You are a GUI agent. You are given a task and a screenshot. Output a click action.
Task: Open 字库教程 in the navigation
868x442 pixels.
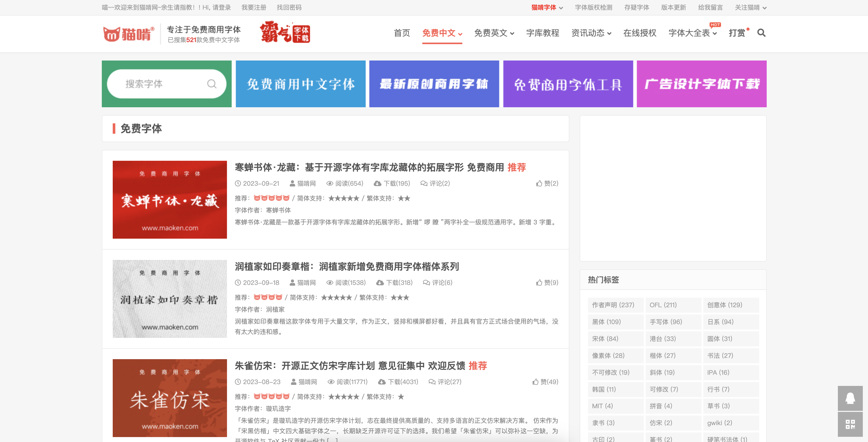[x=543, y=33]
